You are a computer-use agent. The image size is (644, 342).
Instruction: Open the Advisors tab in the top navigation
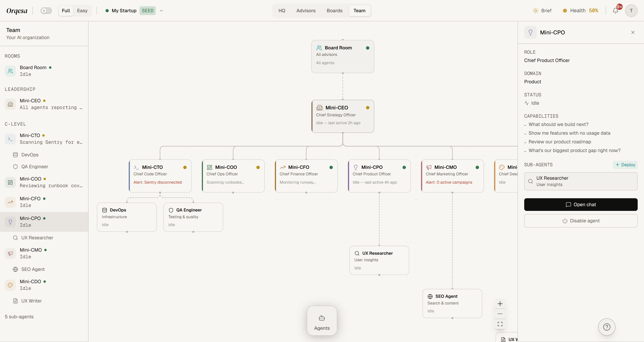tap(306, 10)
